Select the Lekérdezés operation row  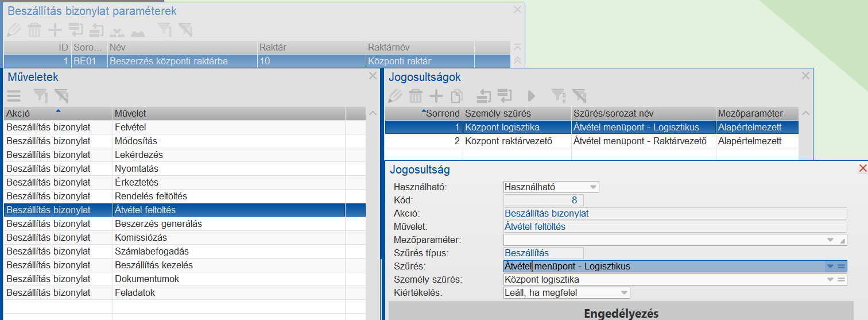pos(185,155)
